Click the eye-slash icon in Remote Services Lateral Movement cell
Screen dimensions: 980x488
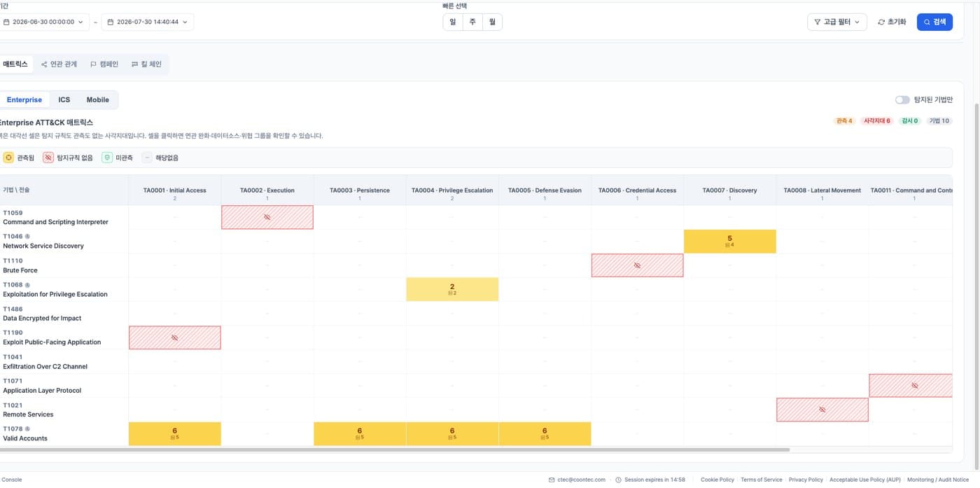pos(822,410)
